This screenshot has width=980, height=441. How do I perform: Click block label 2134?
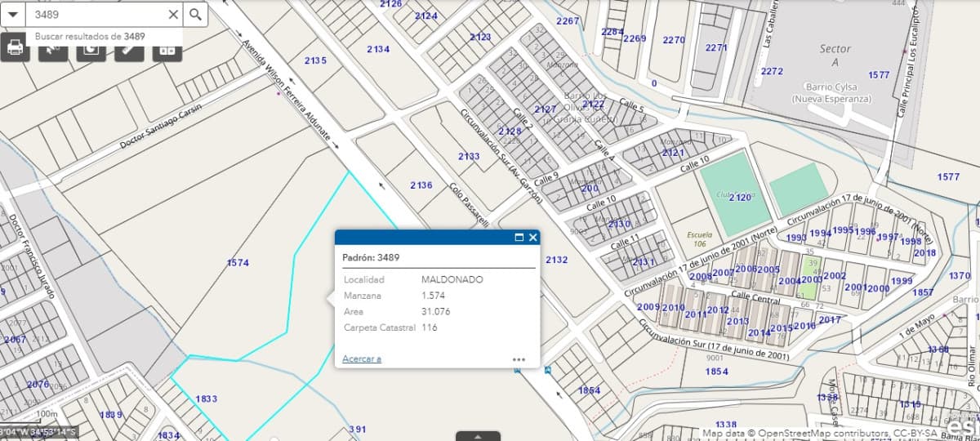[378, 50]
